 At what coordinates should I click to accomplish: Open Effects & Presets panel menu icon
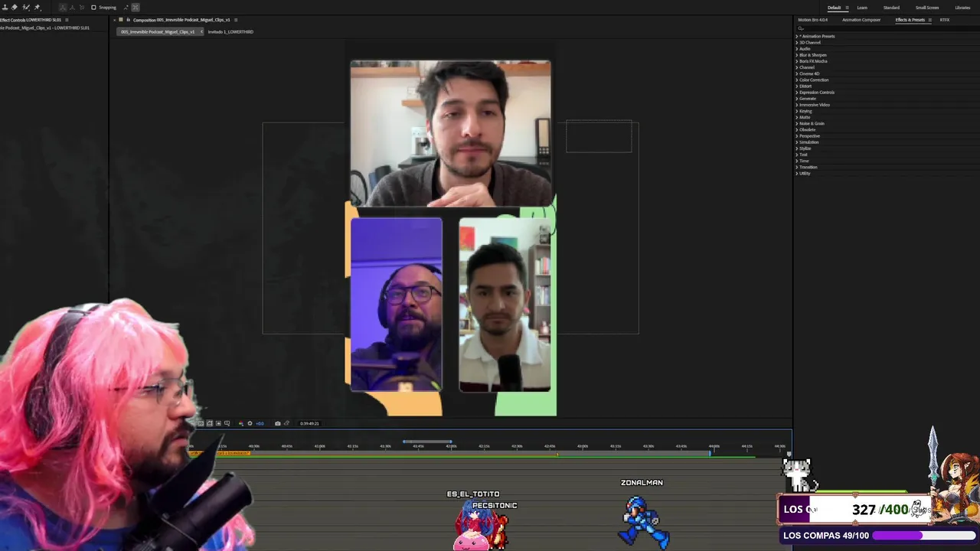point(930,20)
